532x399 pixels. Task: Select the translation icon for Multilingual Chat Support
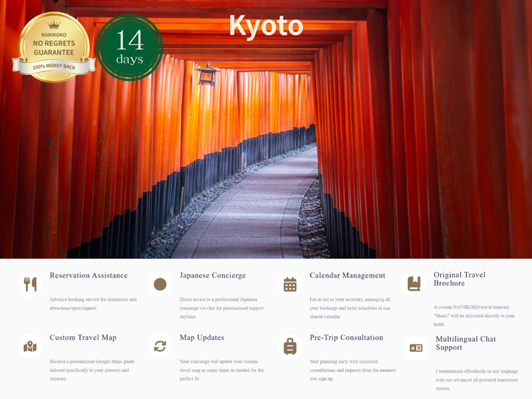416,348
